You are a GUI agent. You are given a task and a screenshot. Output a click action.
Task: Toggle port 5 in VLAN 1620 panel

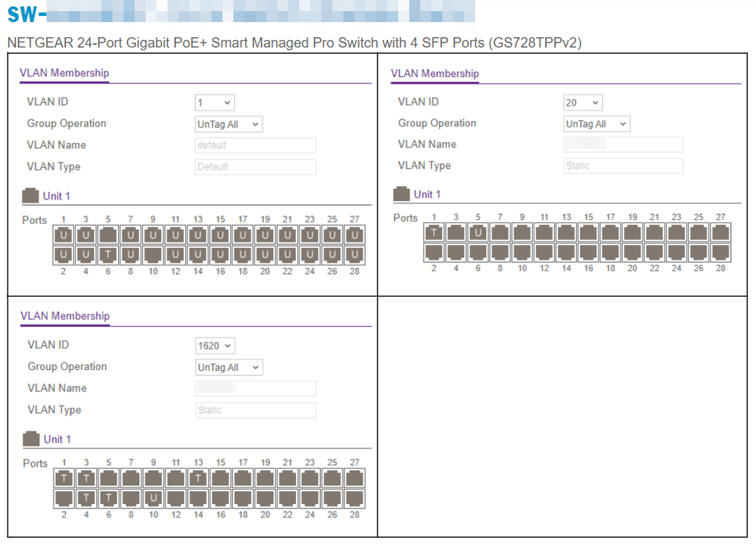tap(108, 478)
